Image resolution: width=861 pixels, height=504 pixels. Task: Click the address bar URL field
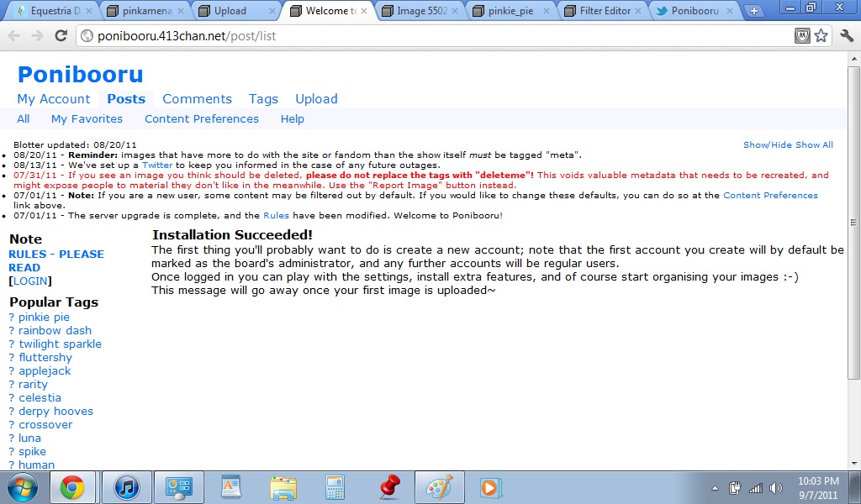(x=434, y=36)
